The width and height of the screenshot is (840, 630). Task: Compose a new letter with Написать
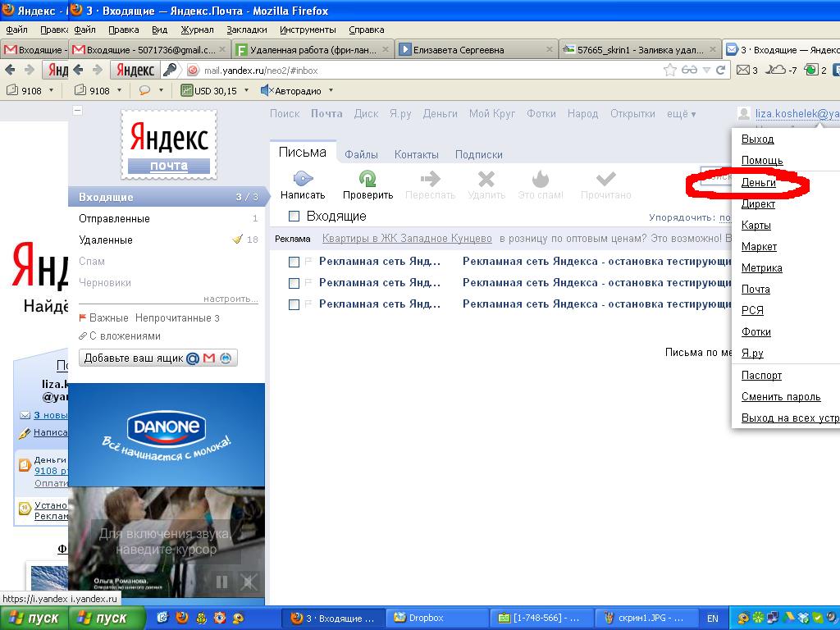pos(303,185)
